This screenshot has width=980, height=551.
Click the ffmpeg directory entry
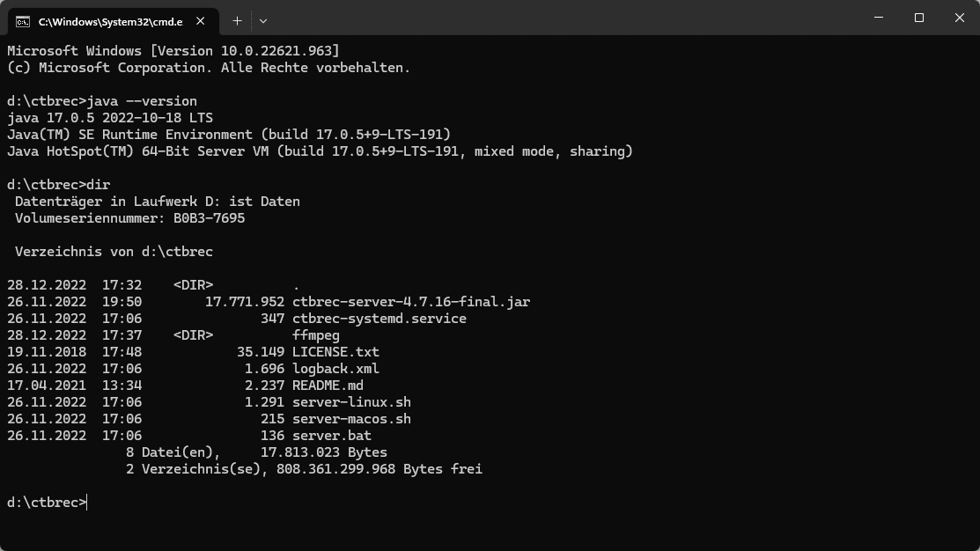coord(316,335)
